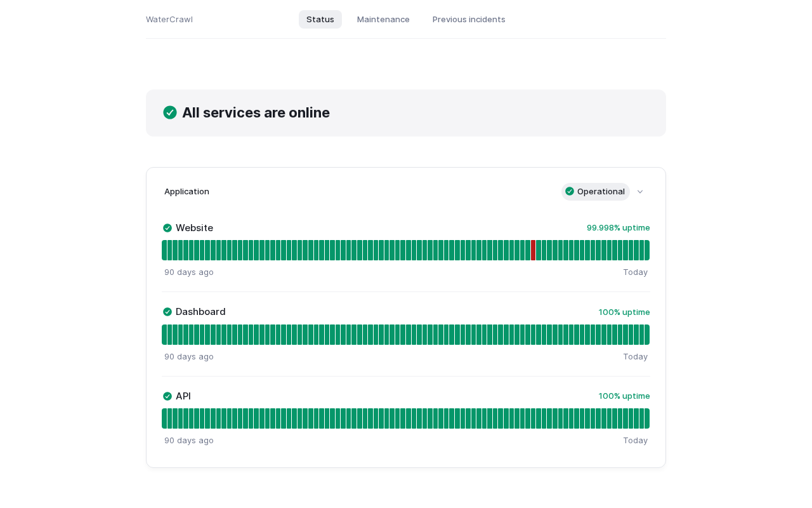Switch to the Status tab
This screenshot has height=508, width=812.
320,19
